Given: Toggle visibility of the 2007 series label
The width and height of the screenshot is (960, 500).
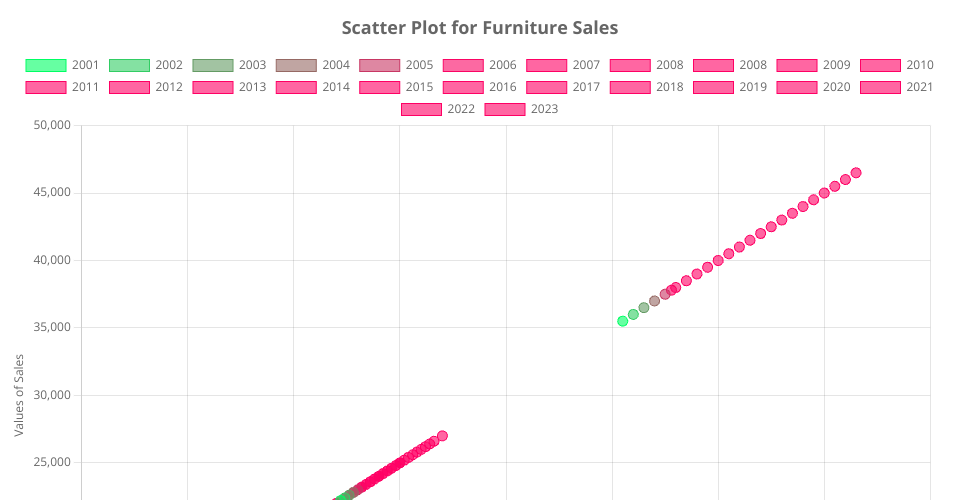Looking at the screenshot, I should click(x=586, y=65).
